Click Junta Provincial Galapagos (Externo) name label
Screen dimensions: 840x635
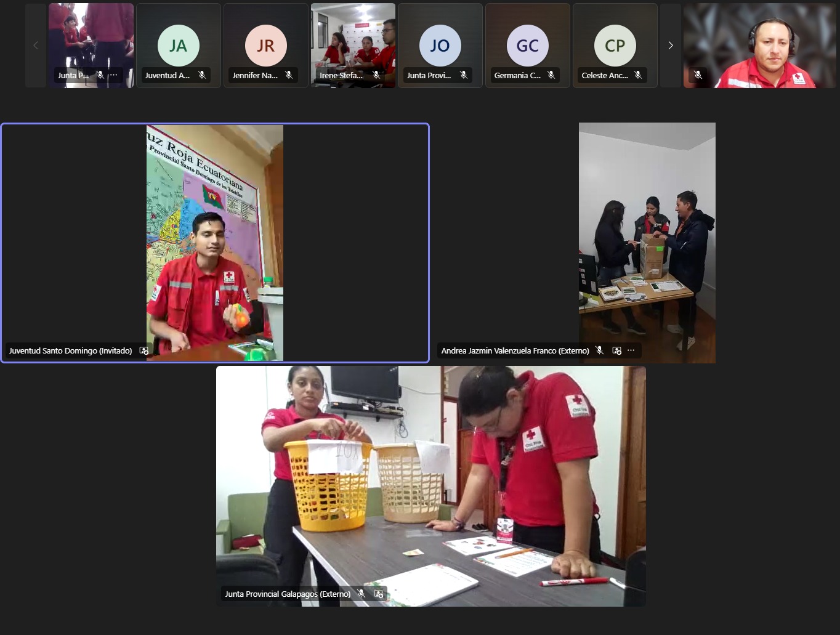point(288,594)
